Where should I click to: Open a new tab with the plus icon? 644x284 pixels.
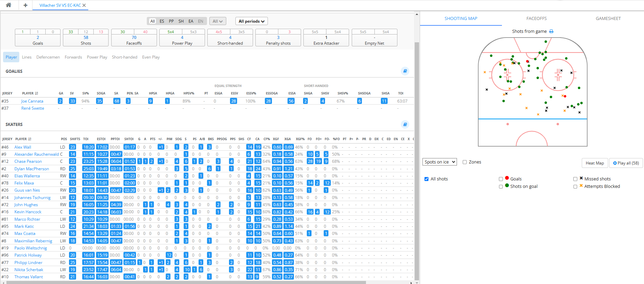tap(25, 5)
